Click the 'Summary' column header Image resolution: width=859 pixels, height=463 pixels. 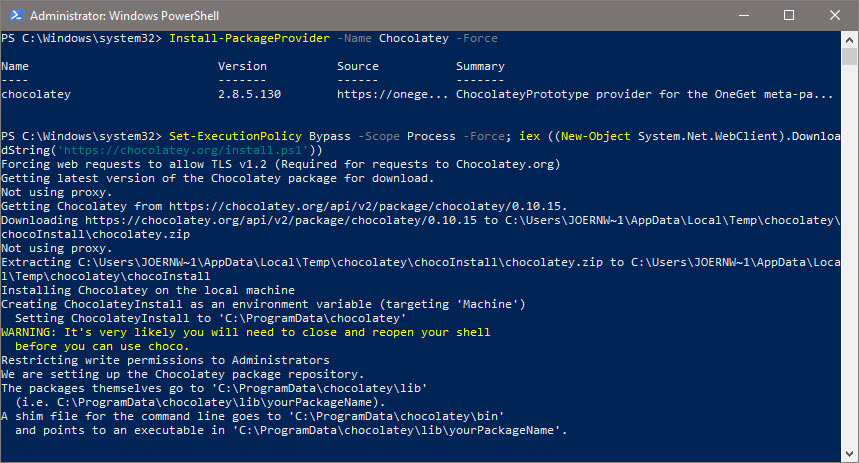(480, 67)
